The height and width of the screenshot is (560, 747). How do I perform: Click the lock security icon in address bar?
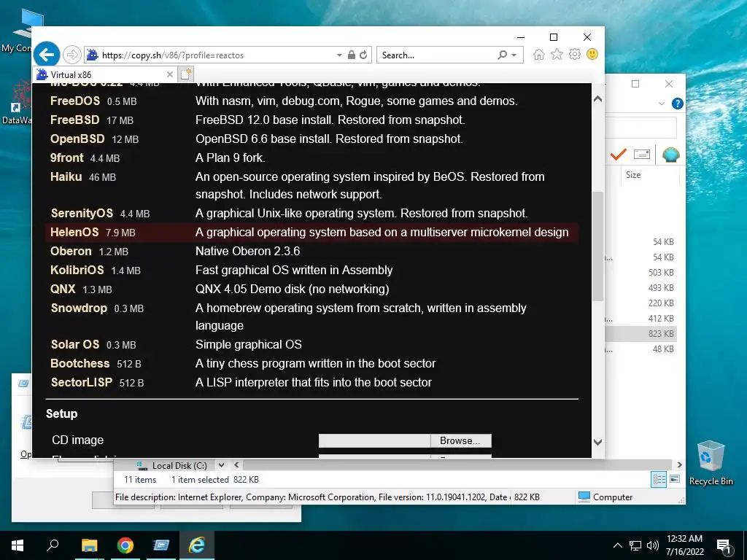(352, 55)
